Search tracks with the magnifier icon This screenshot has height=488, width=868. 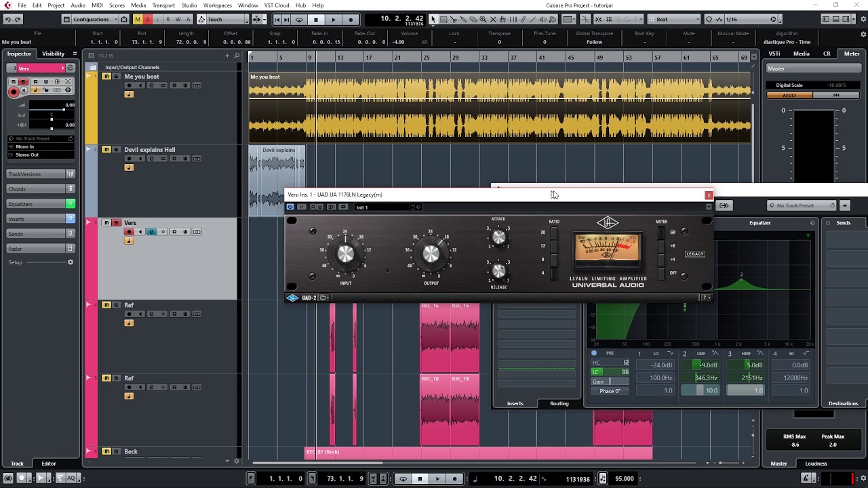tap(237, 56)
